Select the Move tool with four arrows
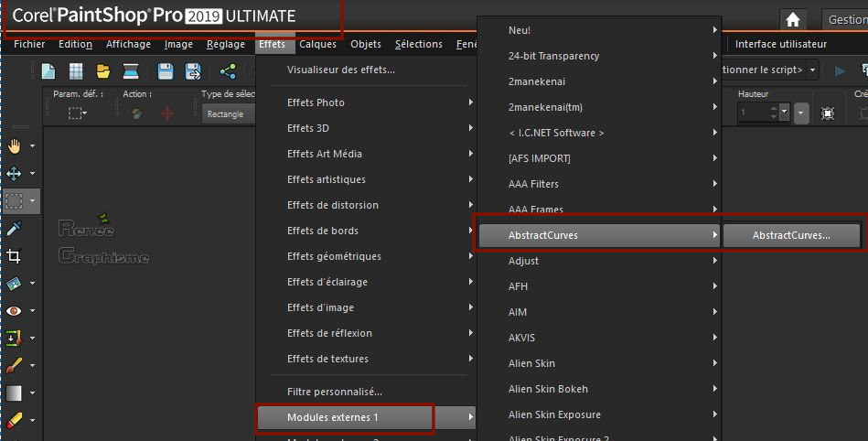868x441 pixels. click(x=14, y=174)
